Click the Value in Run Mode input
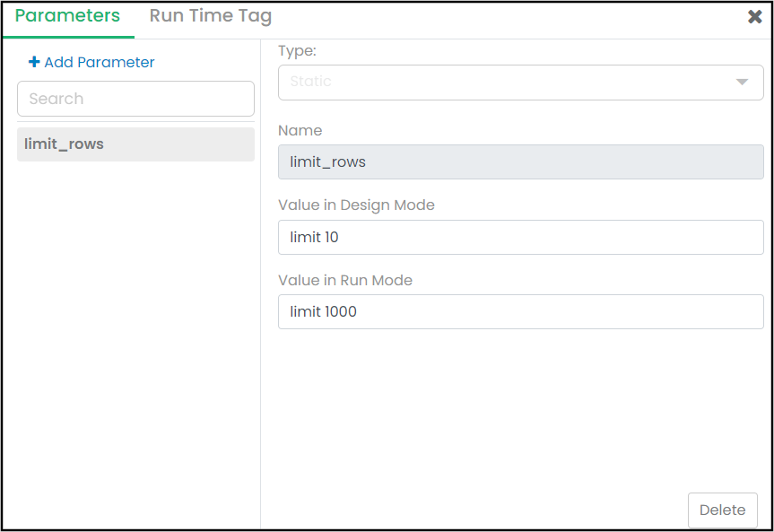Screen dimensions: 774x532 (520, 312)
